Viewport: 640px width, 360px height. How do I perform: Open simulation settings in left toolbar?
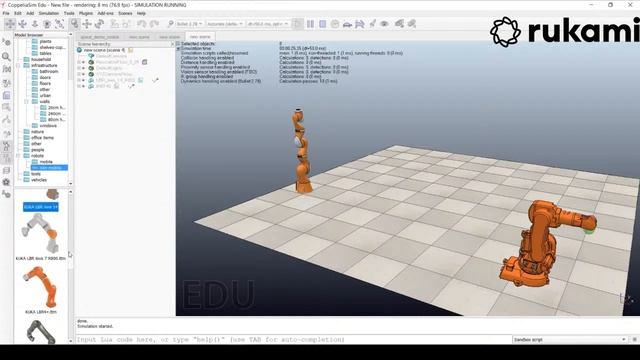7,42
